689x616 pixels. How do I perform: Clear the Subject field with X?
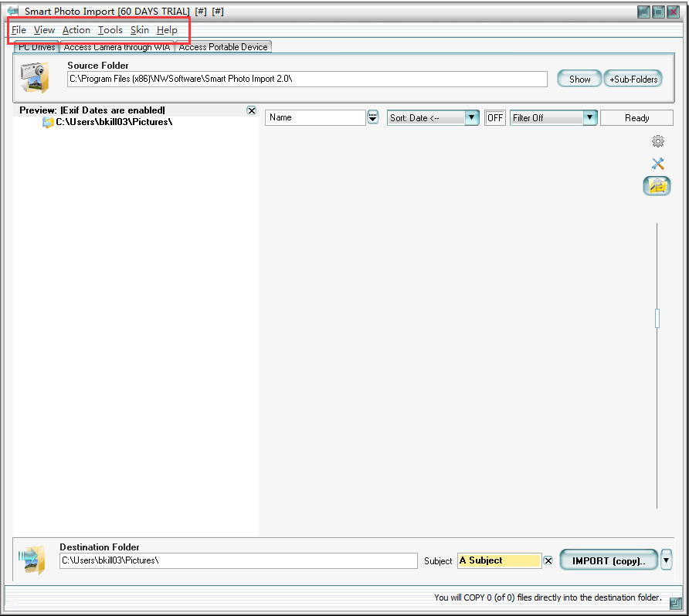[548, 560]
